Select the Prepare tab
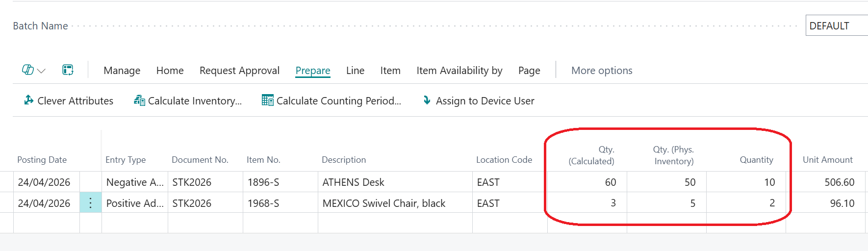 pos(313,71)
